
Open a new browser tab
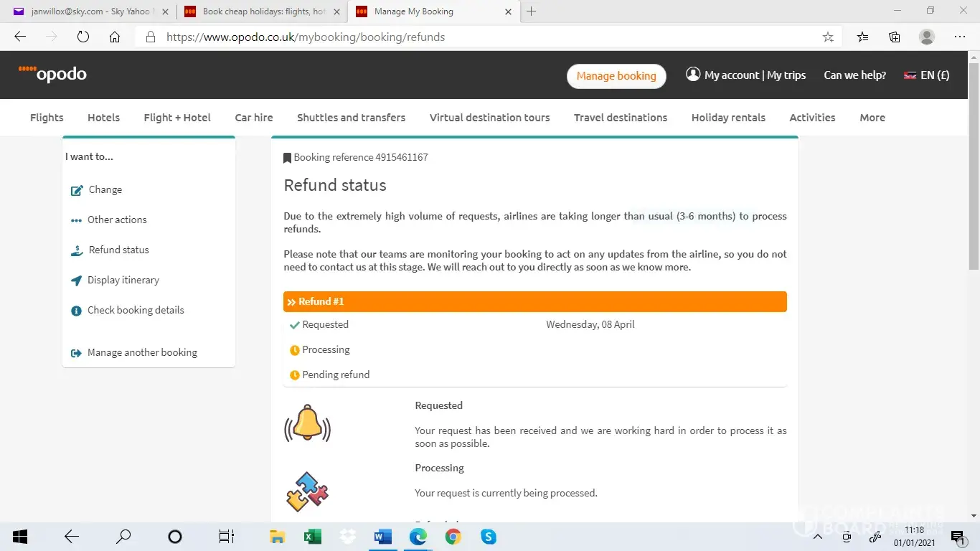point(532,11)
